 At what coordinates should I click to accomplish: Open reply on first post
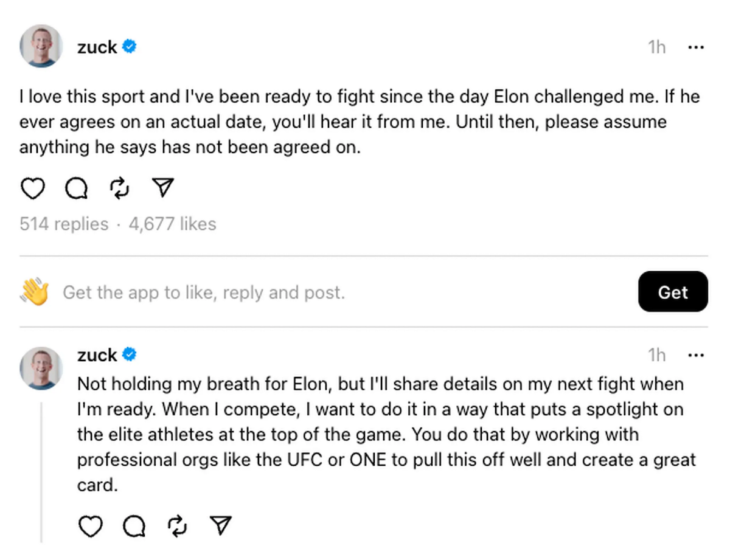(x=76, y=188)
